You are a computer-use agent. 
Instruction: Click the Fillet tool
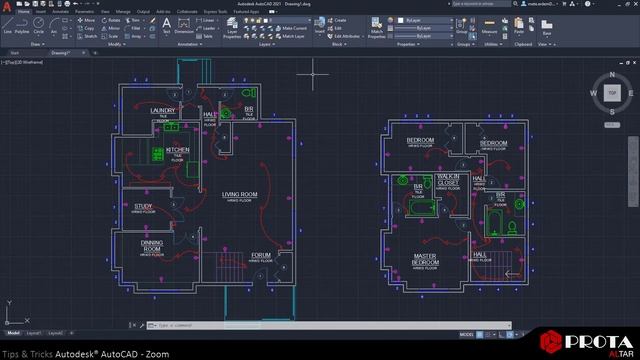pos(133,28)
